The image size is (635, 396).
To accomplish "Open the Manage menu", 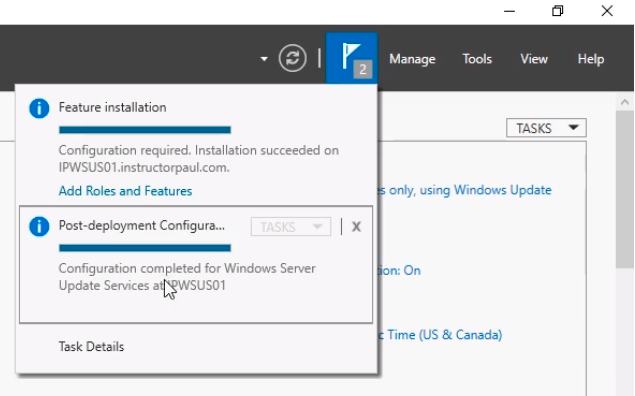I will 412,59.
